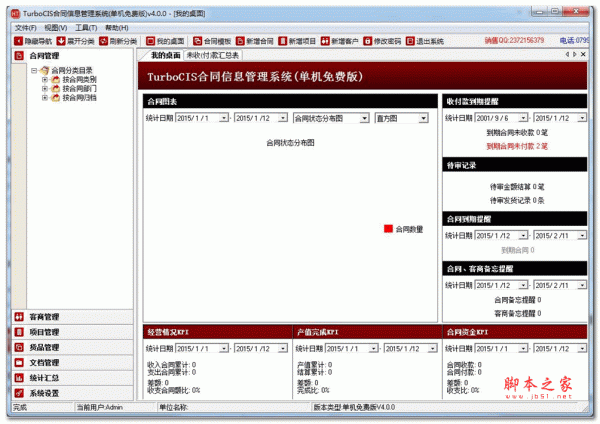
Task: Click the 待审金额结算 0笔 link
Action: [x=517, y=187]
